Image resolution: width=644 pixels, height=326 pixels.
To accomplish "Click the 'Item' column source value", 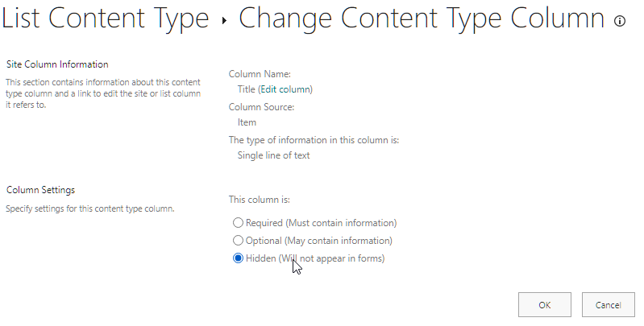I will tap(247, 122).
